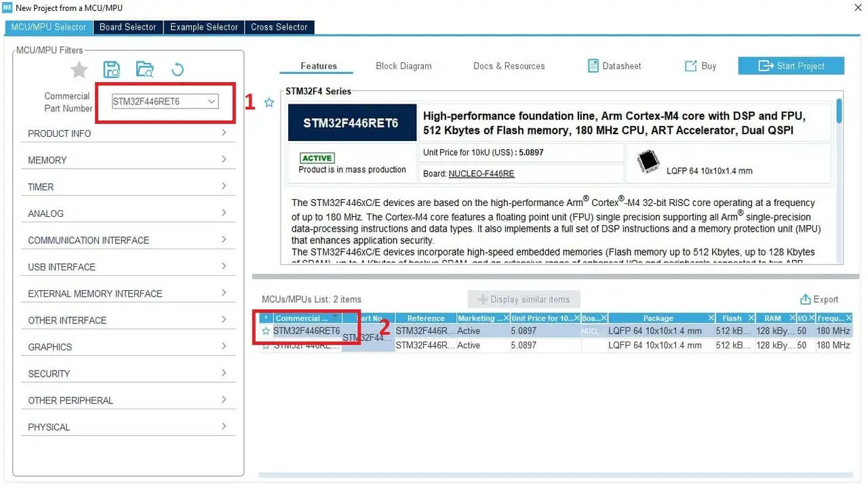Switch to the Board Selector tab

(x=127, y=27)
